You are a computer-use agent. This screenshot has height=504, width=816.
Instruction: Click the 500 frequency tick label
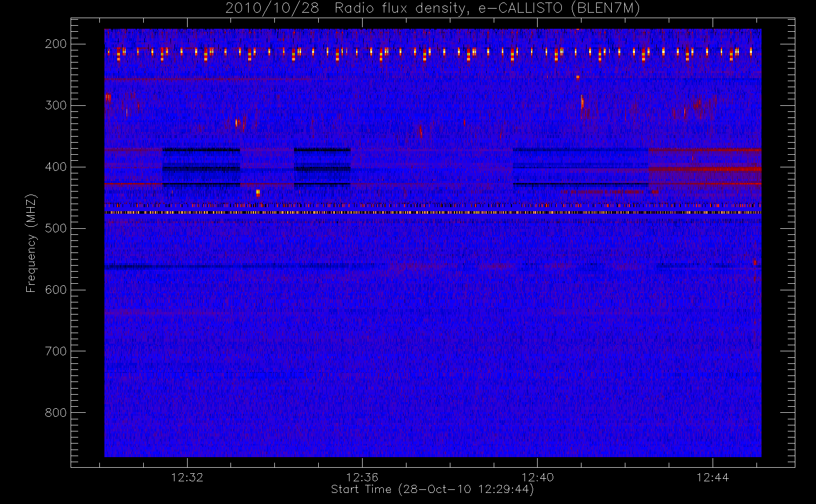56,228
